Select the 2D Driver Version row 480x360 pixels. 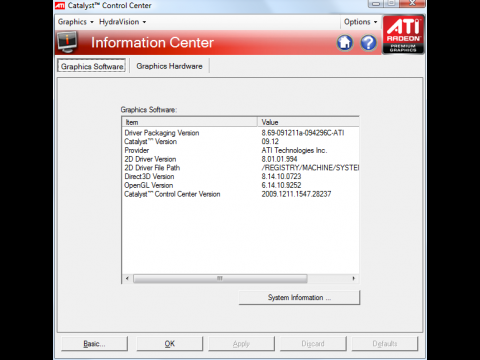(240, 159)
